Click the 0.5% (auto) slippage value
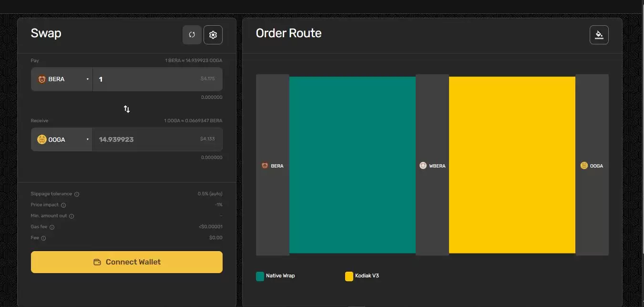Viewport: 644px width, 307px height. 210,194
